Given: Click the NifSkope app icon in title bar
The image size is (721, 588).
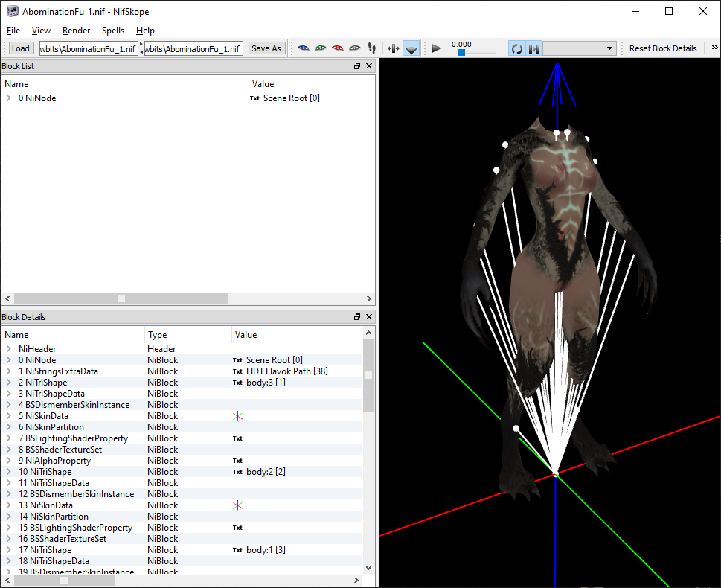Looking at the screenshot, I should tap(13, 11).
